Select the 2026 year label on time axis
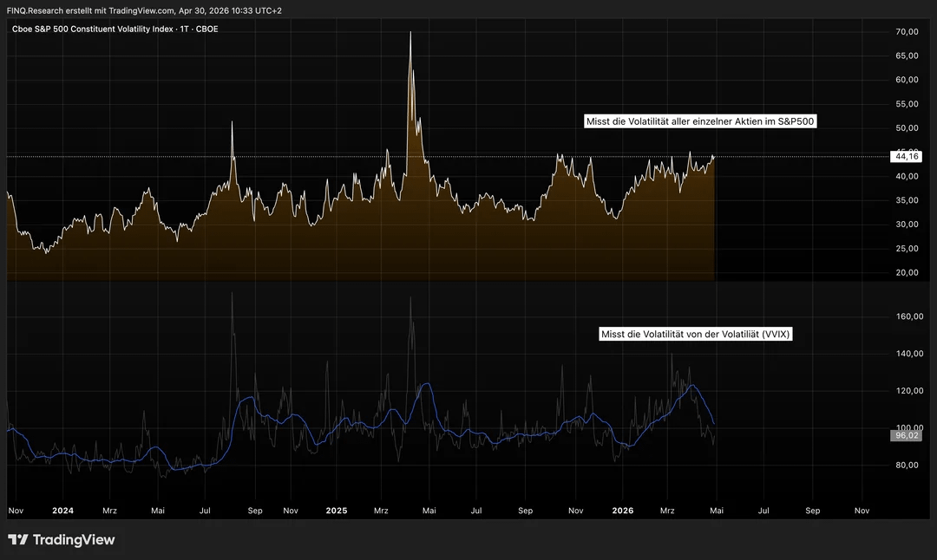This screenshot has height=560, width=937. (x=622, y=511)
